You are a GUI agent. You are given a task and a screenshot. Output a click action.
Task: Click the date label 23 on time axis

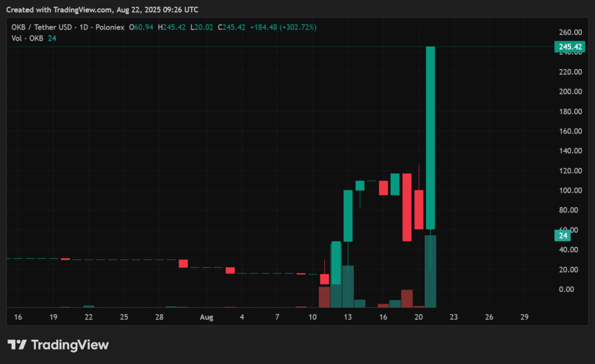pos(453,317)
